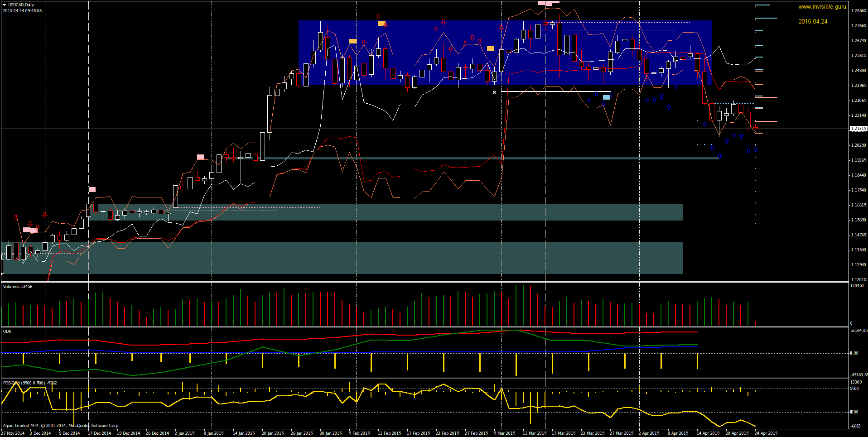The width and height of the screenshot is (868, 437).
Task: Click price axis label 1.26740
Action: (x=859, y=41)
